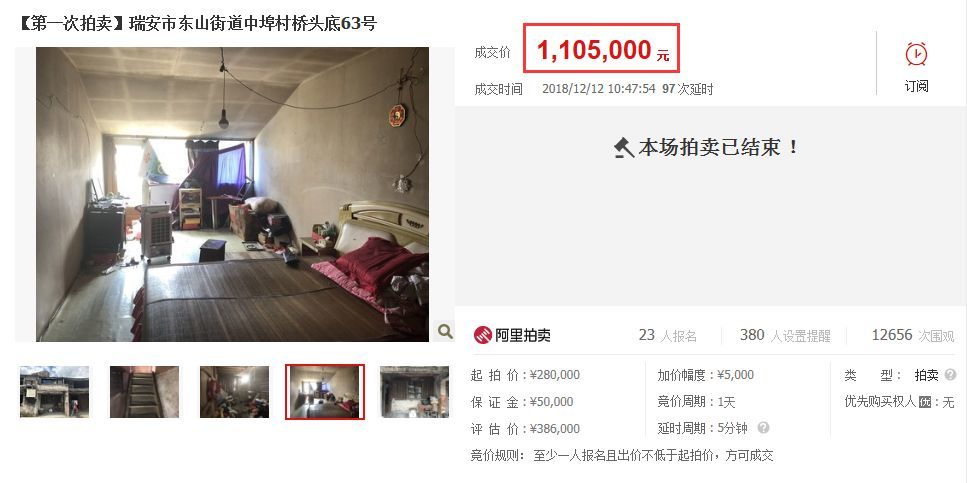Click the main bedroom photo
The width and height of the screenshot is (967, 483).
pyautogui.click(x=232, y=194)
